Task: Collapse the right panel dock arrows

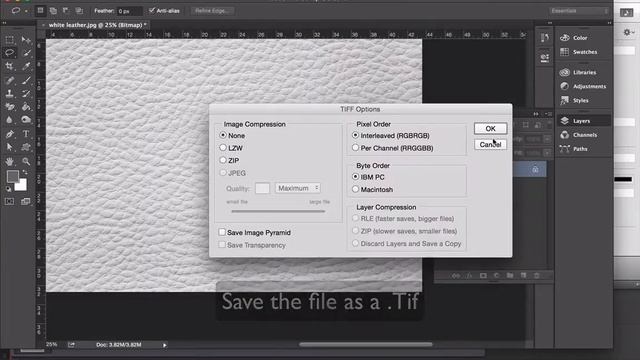Action: pyautogui.click(x=609, y=23)
